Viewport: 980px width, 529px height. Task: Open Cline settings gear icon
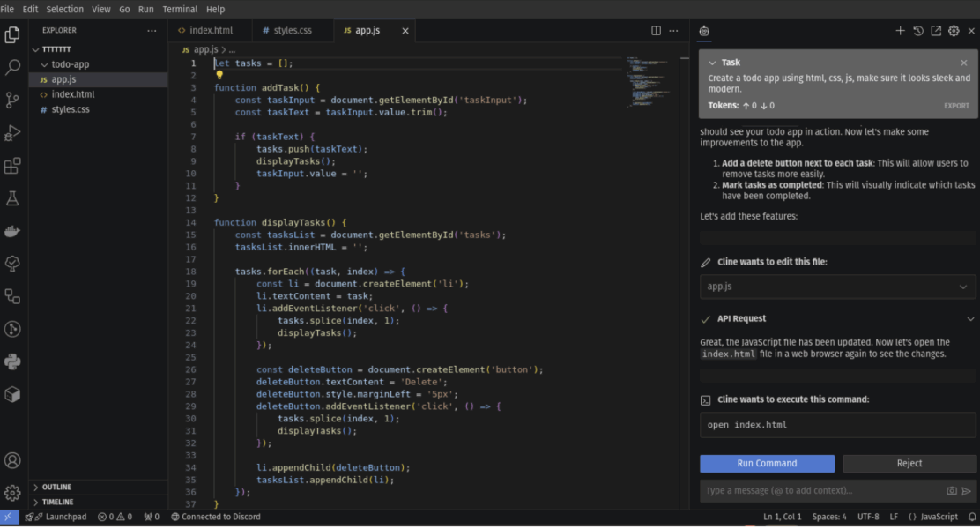(954, 31)
